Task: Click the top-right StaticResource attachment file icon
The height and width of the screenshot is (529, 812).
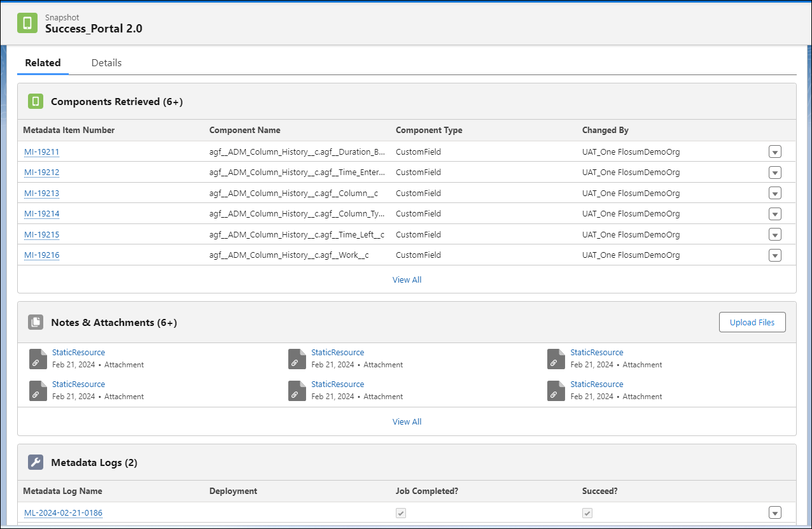Action: tap(556, 358)
